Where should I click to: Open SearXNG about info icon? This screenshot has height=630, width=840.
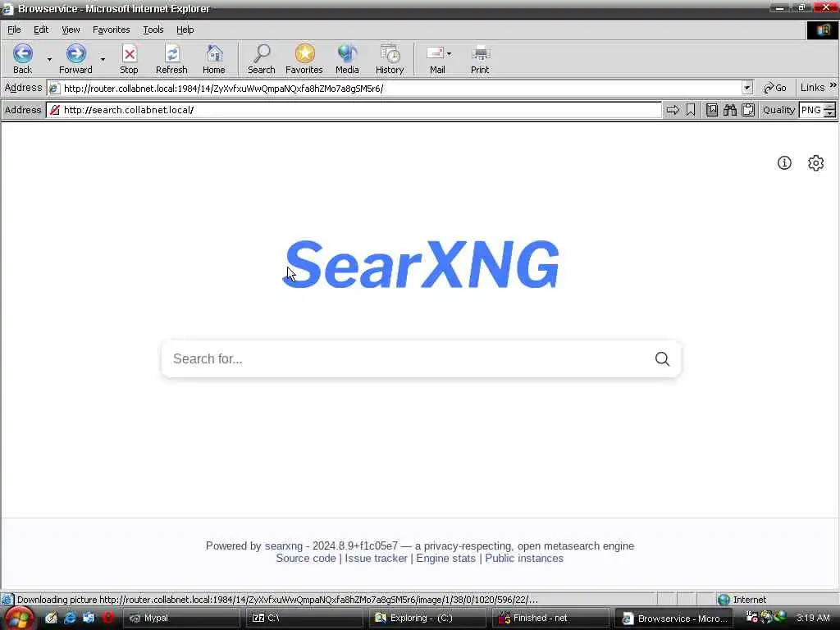[x=784, y=163]
